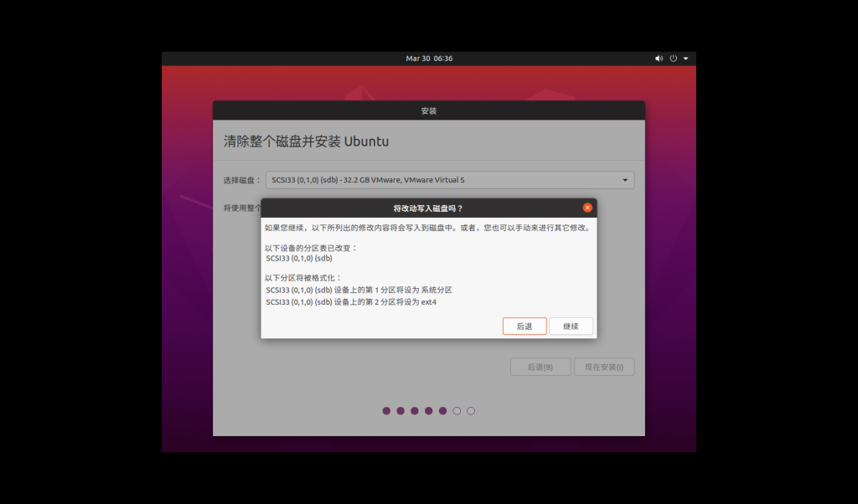This screenshot has width=858, height=504.
Task: Click the last hollow progress dot
Action: (471, 411)
